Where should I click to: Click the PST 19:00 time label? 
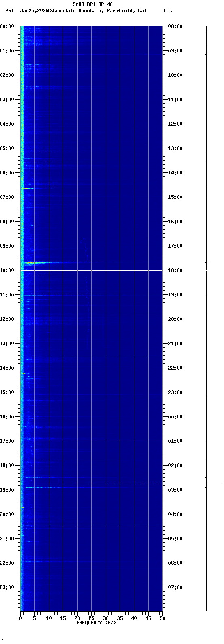tap(7, 490)
